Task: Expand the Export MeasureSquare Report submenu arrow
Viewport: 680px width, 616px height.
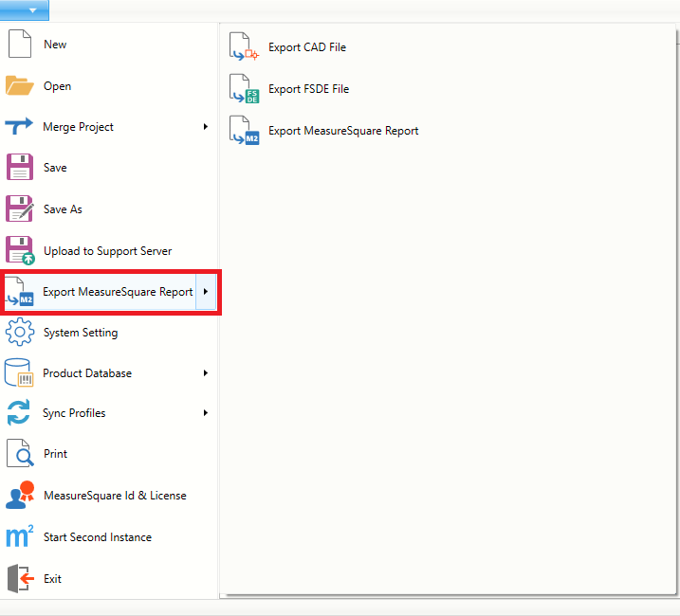Action: pyautogui.click(x=206, y=291)
